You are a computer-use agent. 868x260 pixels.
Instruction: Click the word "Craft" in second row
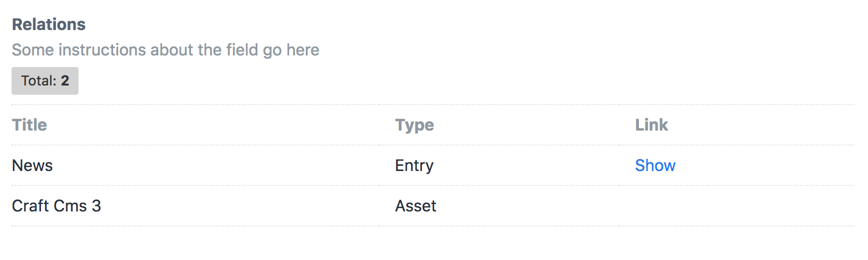(x=28, y=206)
